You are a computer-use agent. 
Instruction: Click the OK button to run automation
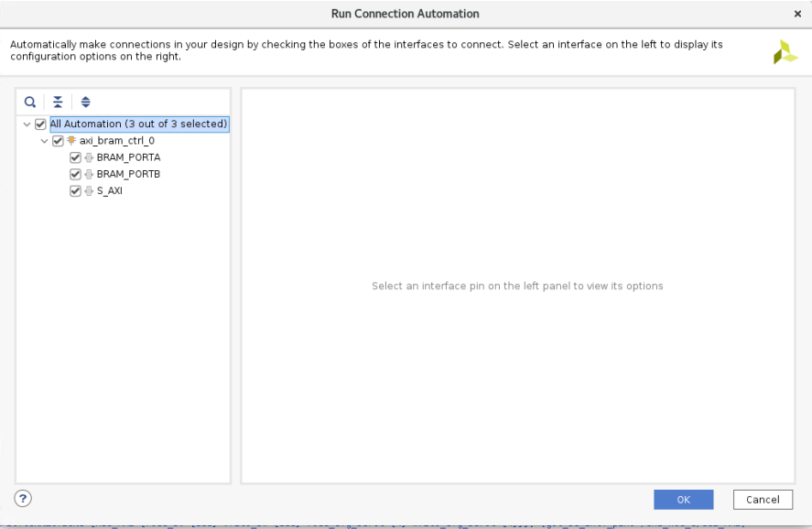coord(683,499)
